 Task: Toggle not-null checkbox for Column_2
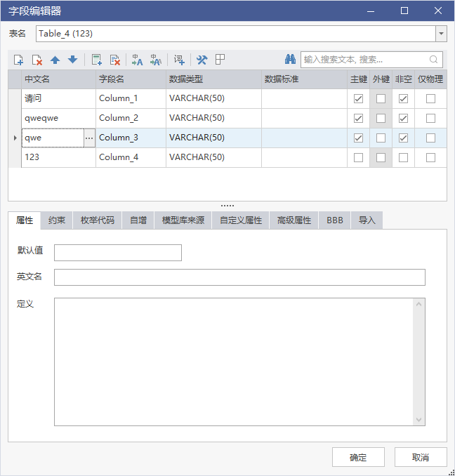[404, 119]
